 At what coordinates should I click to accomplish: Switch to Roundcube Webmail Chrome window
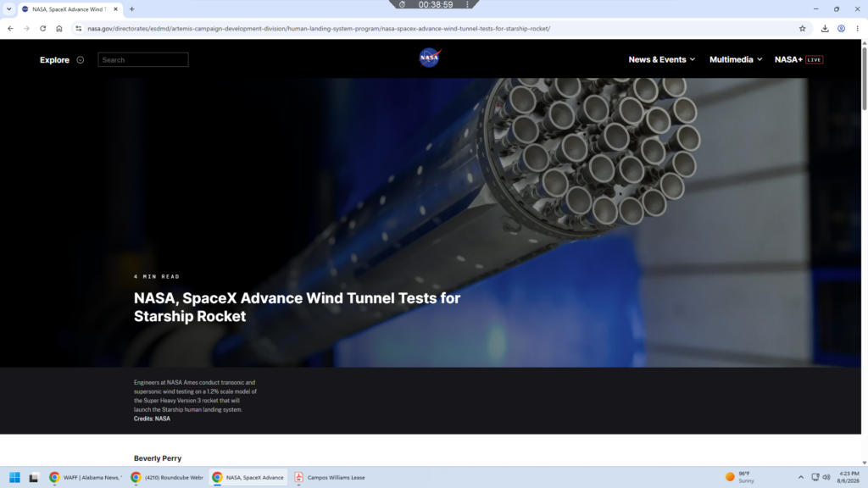pyautogui.click(x=167, y=477)
